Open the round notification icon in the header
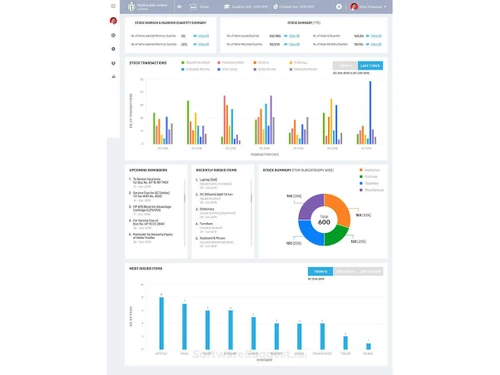This screenshot has width=500, height=375. (339, 7)
